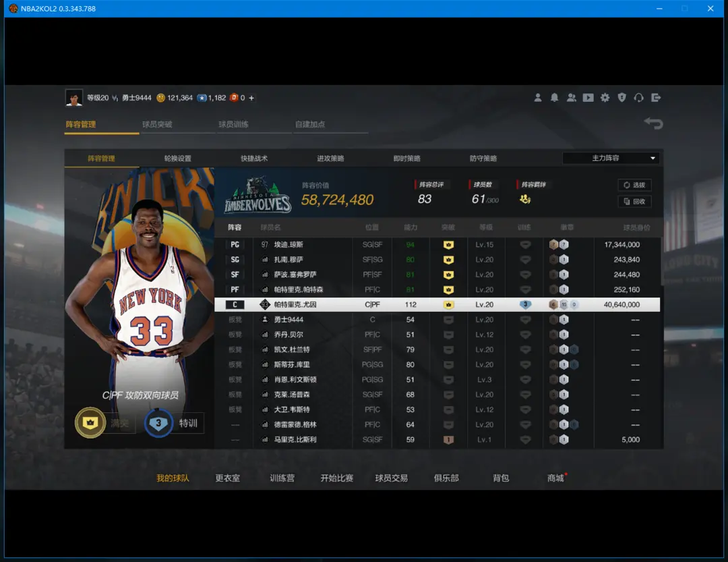Click 帕特里克.尤因 training badge icon
The width and height of the screenshot is (728, 562).
click(525, 304)
